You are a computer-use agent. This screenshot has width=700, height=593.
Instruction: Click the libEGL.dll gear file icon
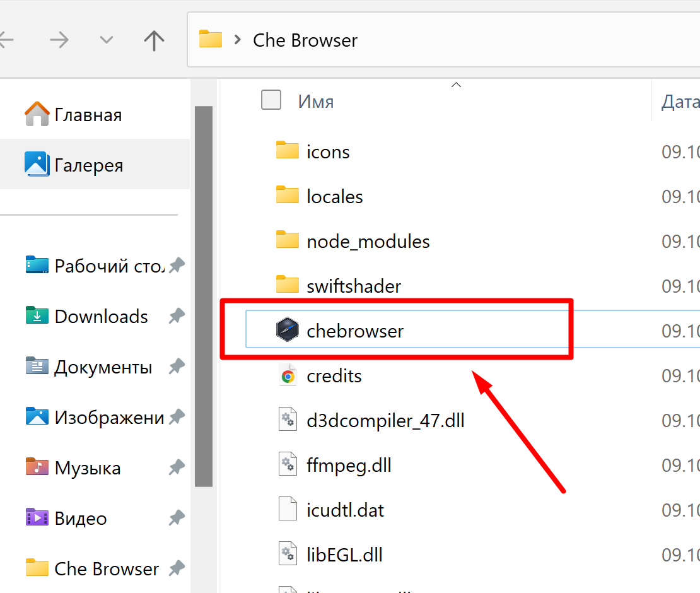click(x=288, y=553)
